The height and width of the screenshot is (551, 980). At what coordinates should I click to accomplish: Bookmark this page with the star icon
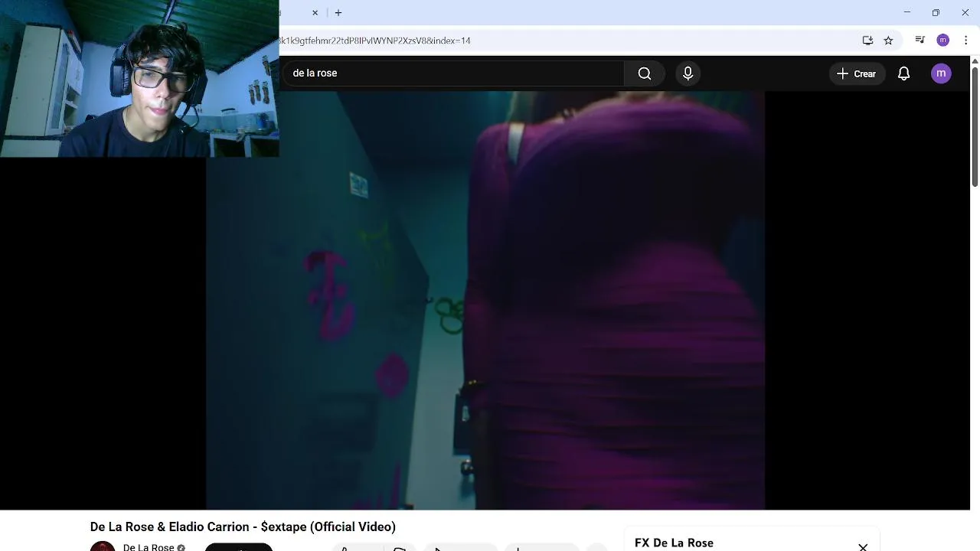coord(888,41)
